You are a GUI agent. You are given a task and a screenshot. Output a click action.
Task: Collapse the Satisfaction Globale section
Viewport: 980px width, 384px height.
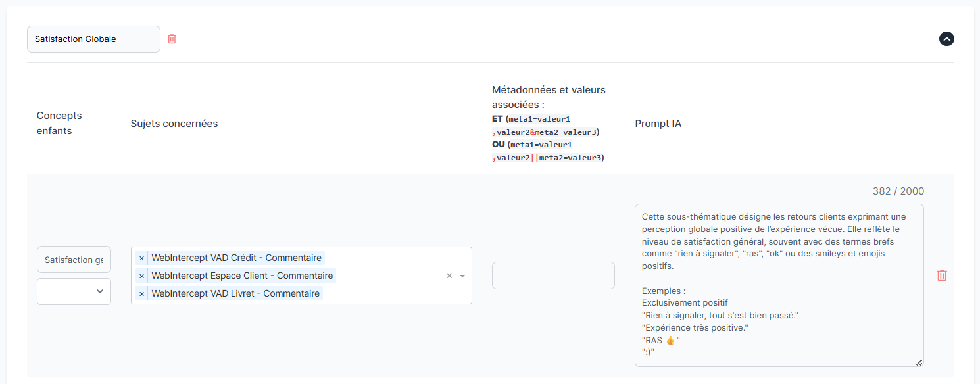click(946, 39)
